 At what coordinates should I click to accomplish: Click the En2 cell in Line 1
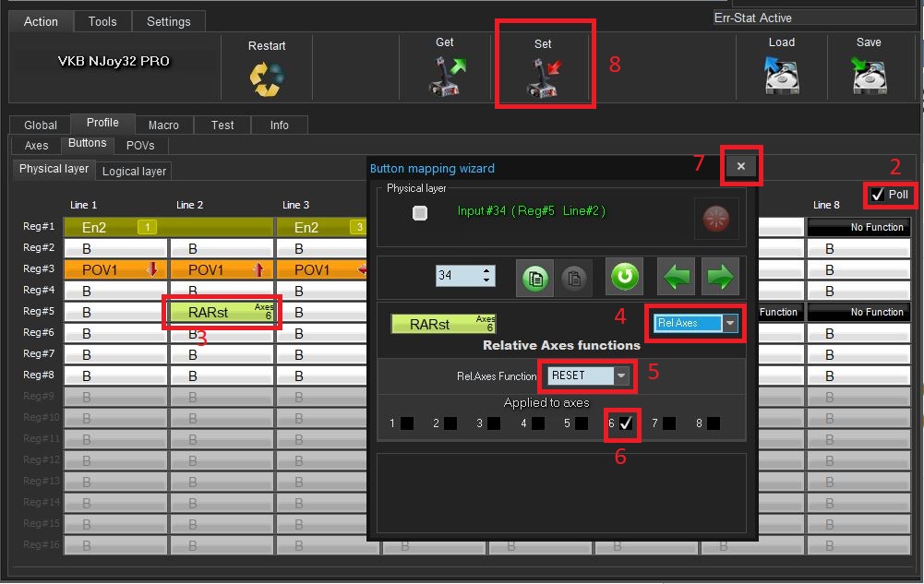pos(115,227)
